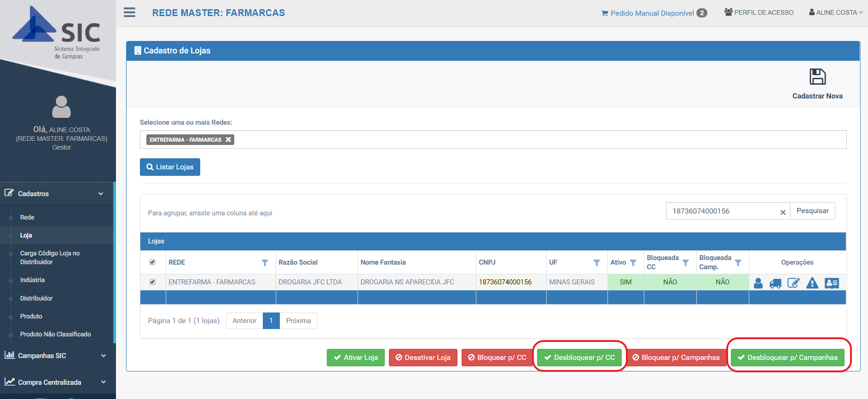The image size is (868, 399).
Task: Click the warning triangle icon in Operações
Action: [x=812, y=283]
